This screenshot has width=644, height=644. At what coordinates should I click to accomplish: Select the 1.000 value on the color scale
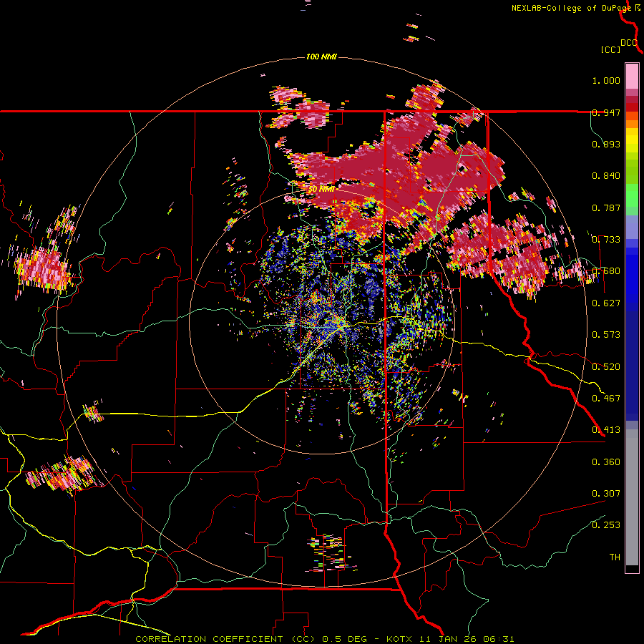pos(606,80)
